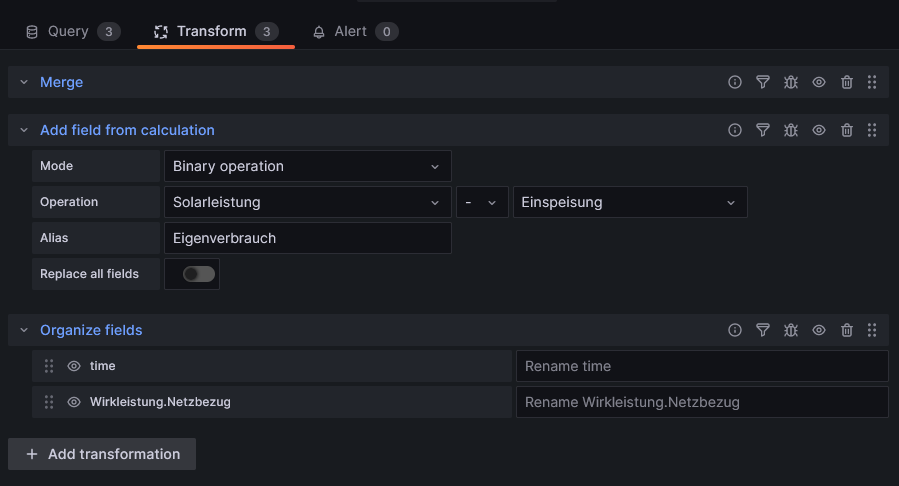This screenshot has width=899, height=486.
Task: Open debug for Add field from calculation
Action: coord(791,130)
